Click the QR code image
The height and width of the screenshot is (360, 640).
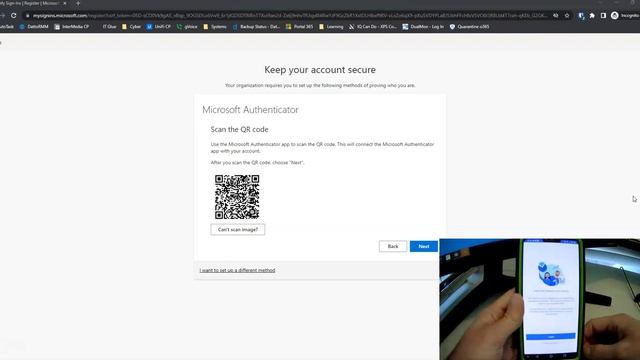(237, 197)
